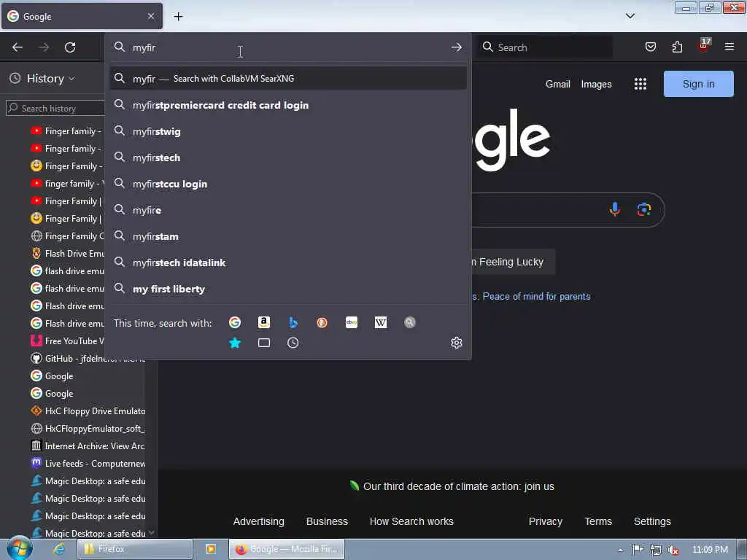Open the Advertising footer link
Screen dimensions: 747x560
click(x=259, y=521)
